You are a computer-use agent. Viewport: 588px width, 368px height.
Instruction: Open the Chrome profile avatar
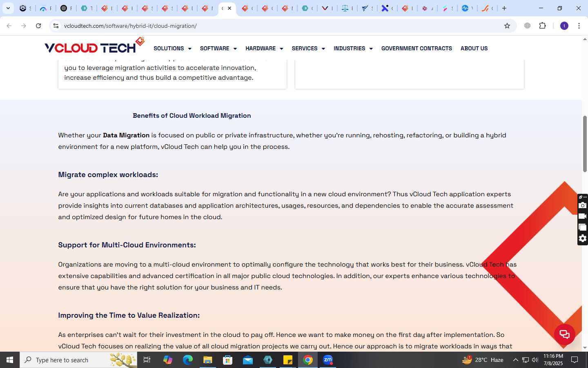coord(564,26)
